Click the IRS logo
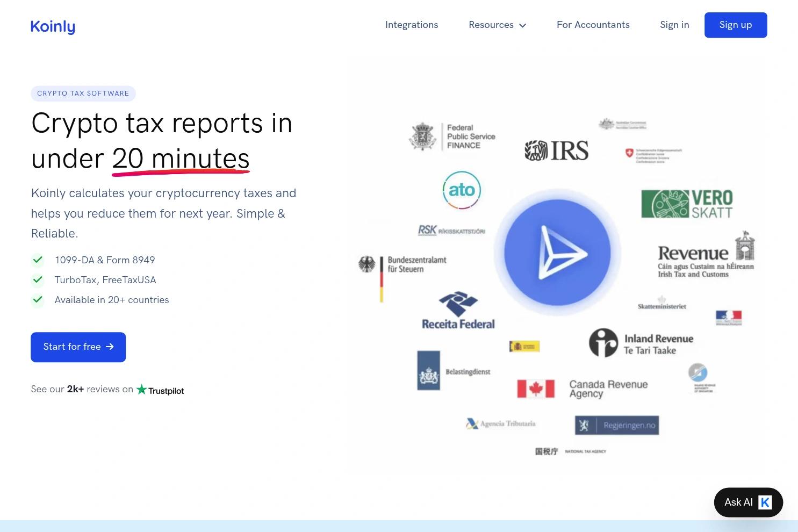The image size is (798, 532). click(x=557, y=150)
